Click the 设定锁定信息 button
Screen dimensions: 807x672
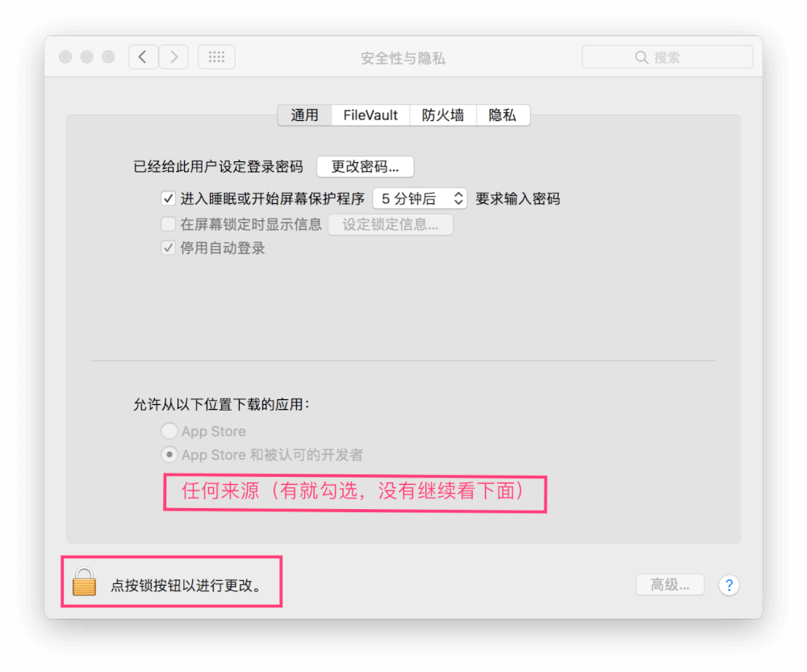[391, 223]
